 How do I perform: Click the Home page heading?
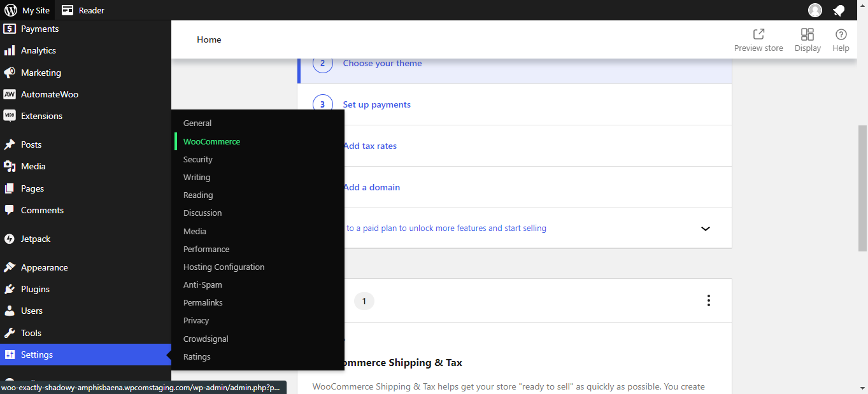(x=209, y=39)
